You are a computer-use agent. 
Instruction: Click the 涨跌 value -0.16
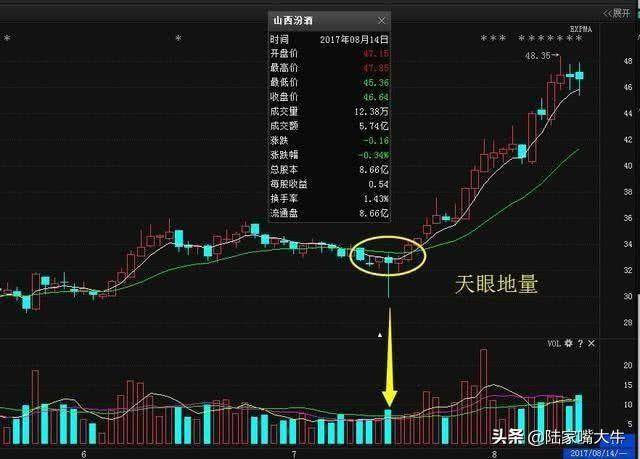coord(376,141)
